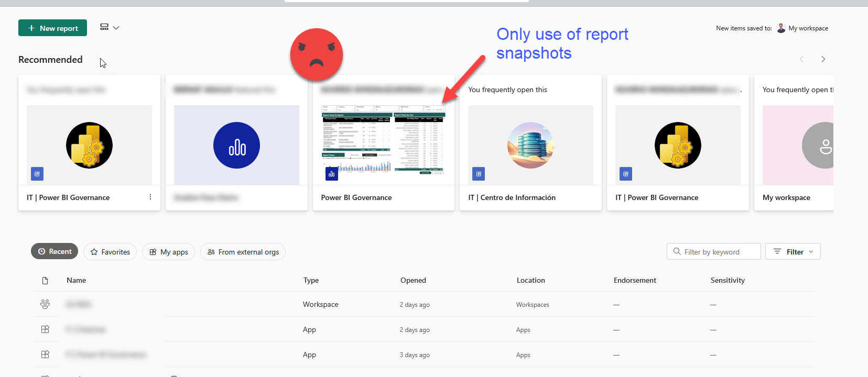Image resolution: width=868 pixels, height=377 pixels.
Task: Click the workspace icon in first row
Action: pos(45,304)
